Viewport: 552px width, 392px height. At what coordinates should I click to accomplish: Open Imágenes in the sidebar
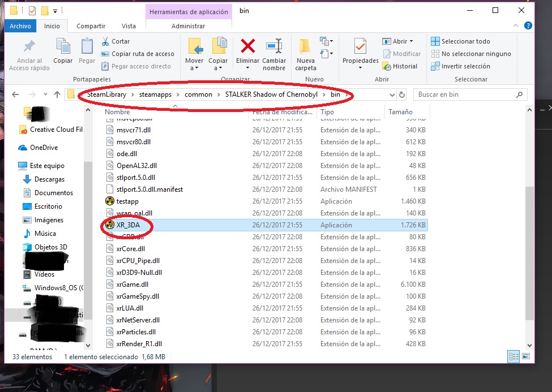tap(43, 220)
